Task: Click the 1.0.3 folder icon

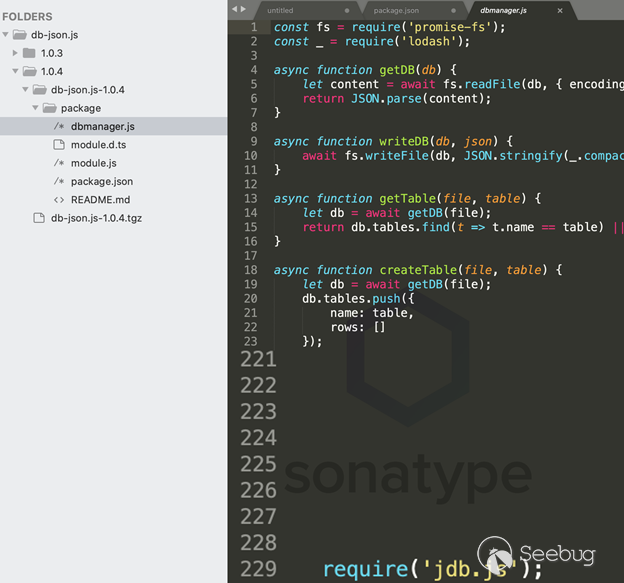Action: pyautogui.click(x=29, y=52)
